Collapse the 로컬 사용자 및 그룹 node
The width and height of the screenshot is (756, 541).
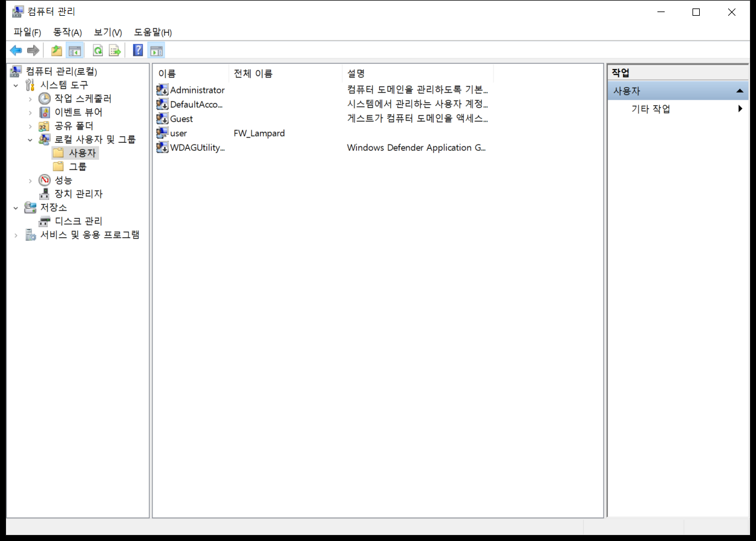tap(30, 140)
